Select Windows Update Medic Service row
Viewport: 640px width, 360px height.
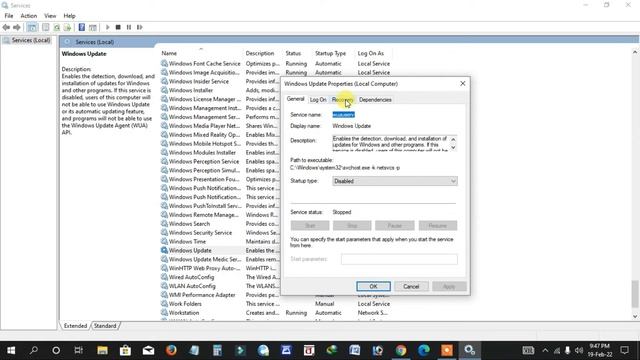[x=204, y=259]
